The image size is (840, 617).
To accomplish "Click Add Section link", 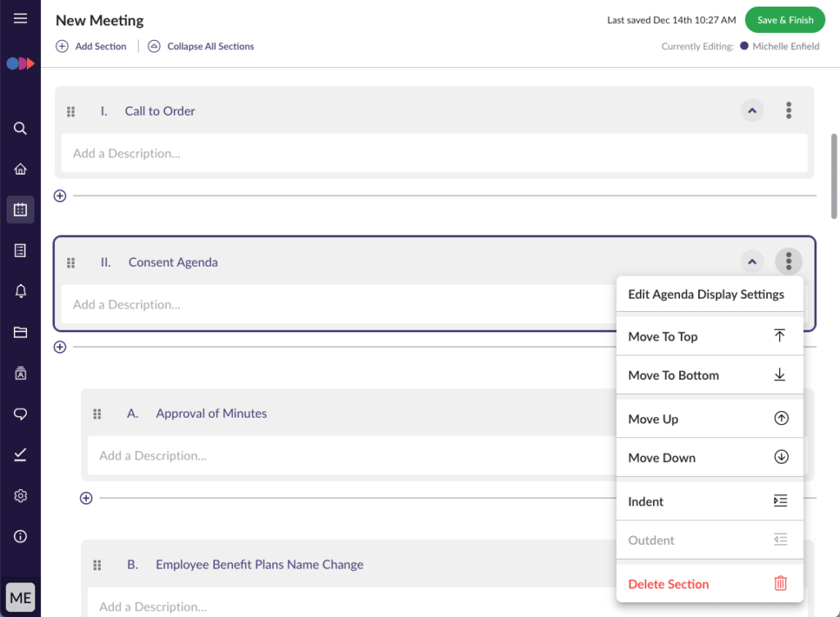I will point(91,47).
